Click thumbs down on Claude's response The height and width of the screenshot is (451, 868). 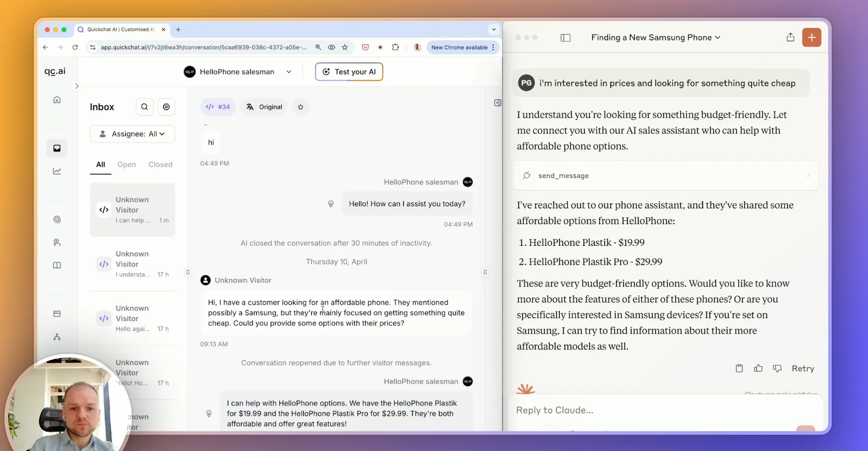point(777,369)
